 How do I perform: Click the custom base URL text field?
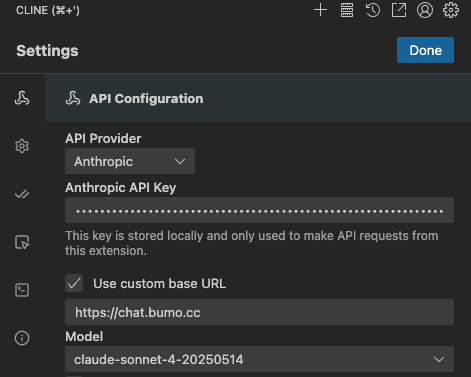pyautogui.click(x=259, y=312)
